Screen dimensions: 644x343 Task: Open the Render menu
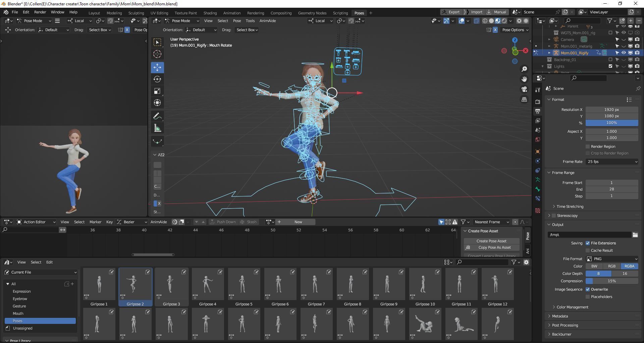[40, 12]
